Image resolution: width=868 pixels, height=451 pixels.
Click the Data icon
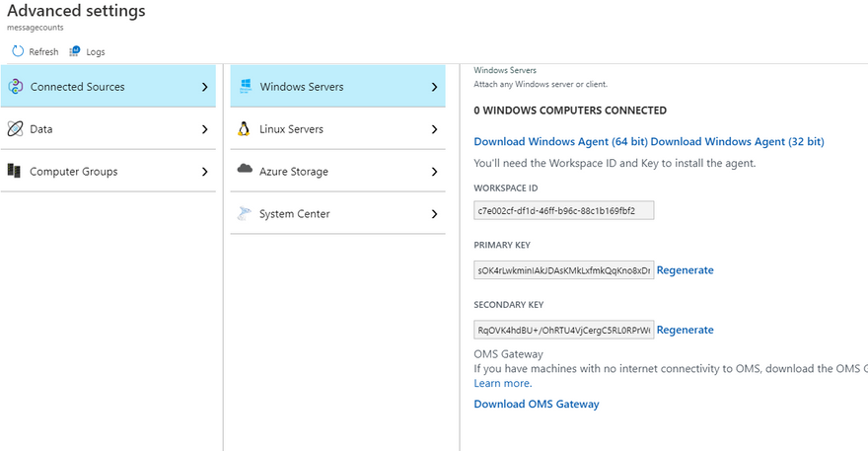pos(16,128)
